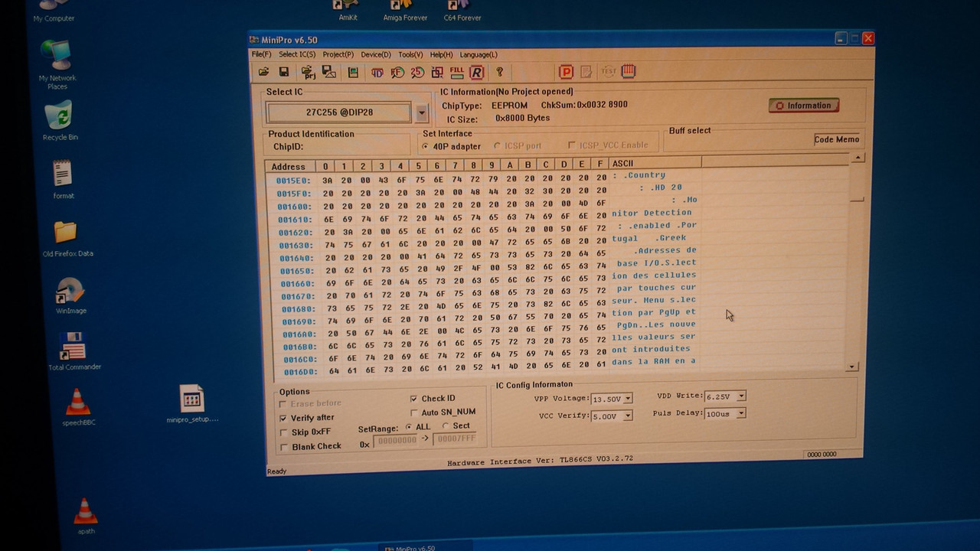Open the Device(D) menu
The image size is (980, 551).
(376, 55)
